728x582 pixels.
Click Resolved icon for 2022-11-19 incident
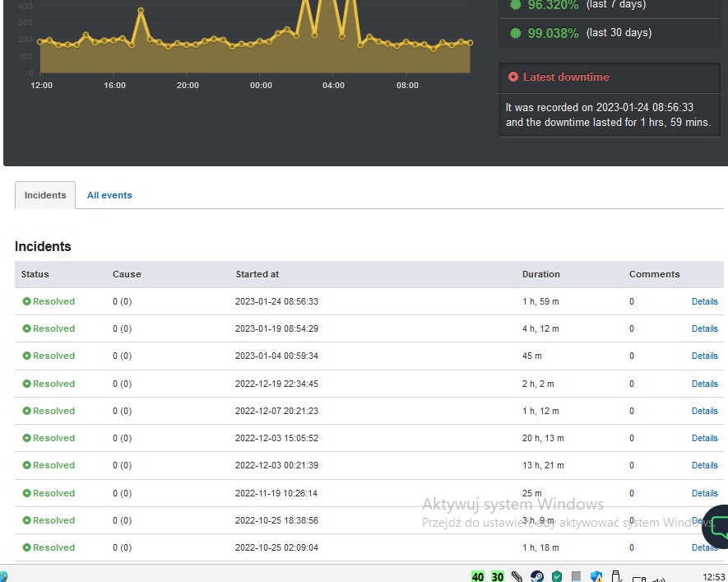[x=27, y=493]
